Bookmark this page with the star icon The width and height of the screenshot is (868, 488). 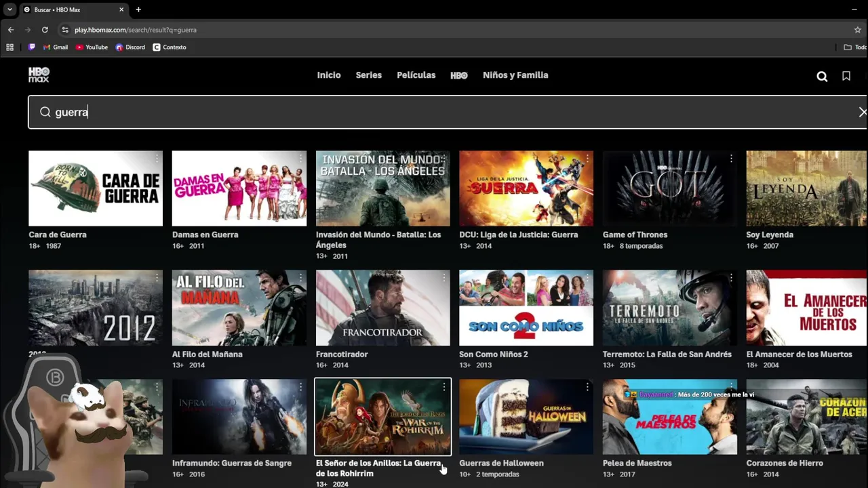tap(857, 30)
